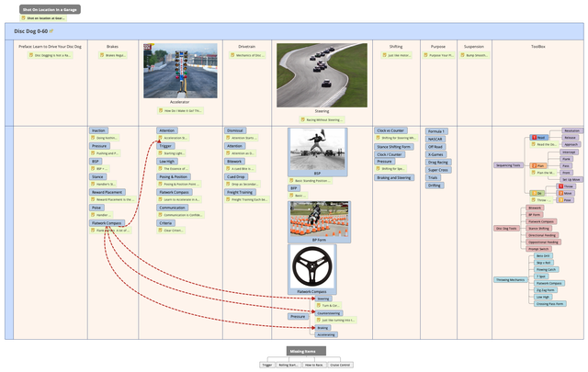Click the priority 1 icon on the Read node
The height and width of the screenshot is (372, 588).
pyautogui.click(x=534, y=138)
